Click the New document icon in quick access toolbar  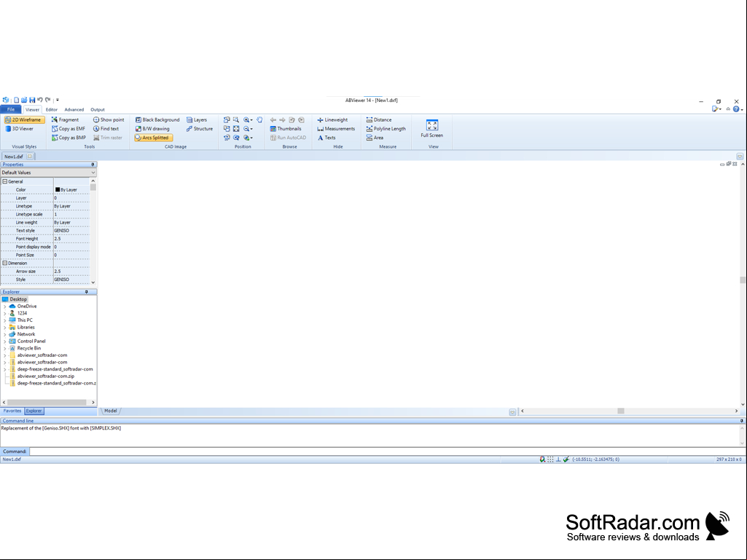click(x=16, y=100)
